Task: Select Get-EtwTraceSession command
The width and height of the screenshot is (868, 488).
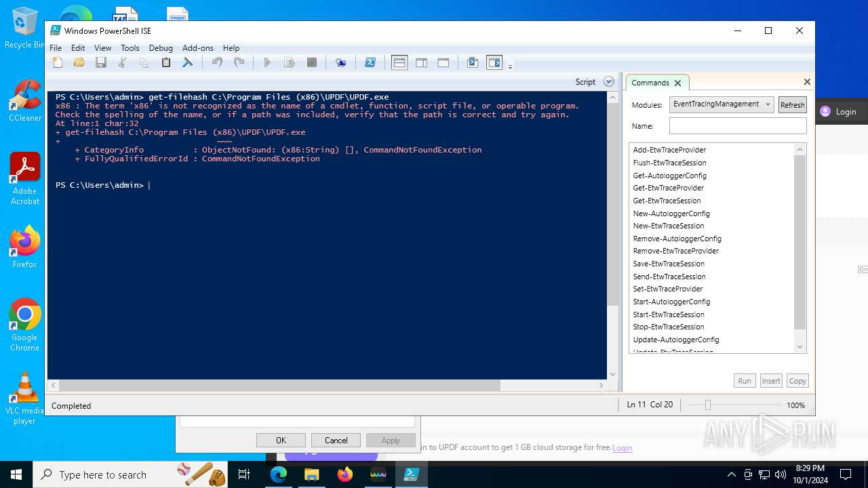Action: click(667, 201)
